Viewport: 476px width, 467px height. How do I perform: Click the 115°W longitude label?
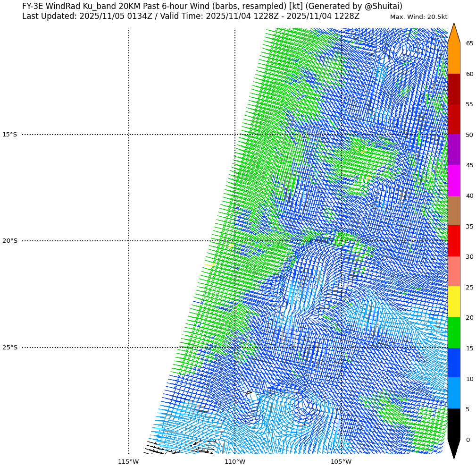tap(128, 461)
